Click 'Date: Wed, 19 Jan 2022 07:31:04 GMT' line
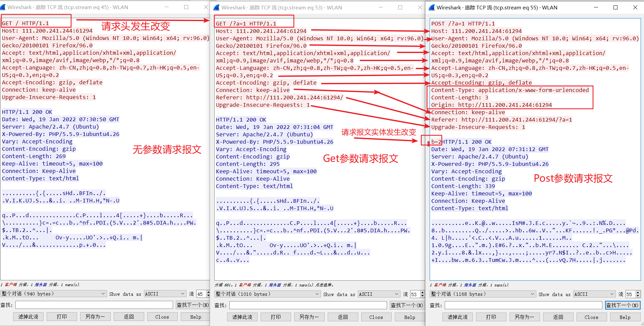Viewport: 644px width, 326px height. 275,127
